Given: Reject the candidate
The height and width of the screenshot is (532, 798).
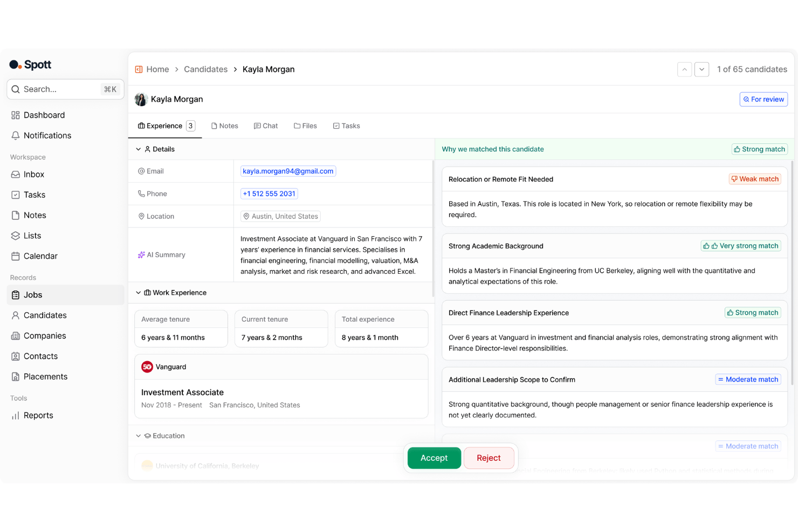Looking at the screenshot, I should point(489,458).
